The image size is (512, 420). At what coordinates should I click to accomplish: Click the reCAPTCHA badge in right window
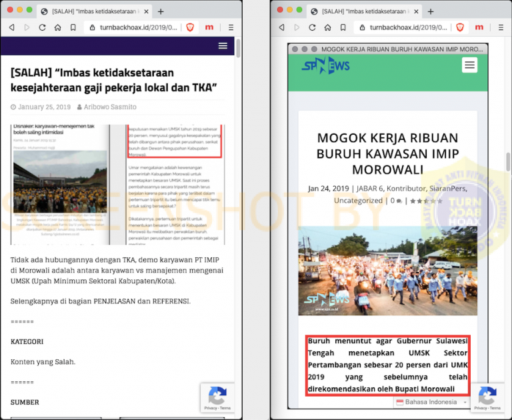coord(487,398)
